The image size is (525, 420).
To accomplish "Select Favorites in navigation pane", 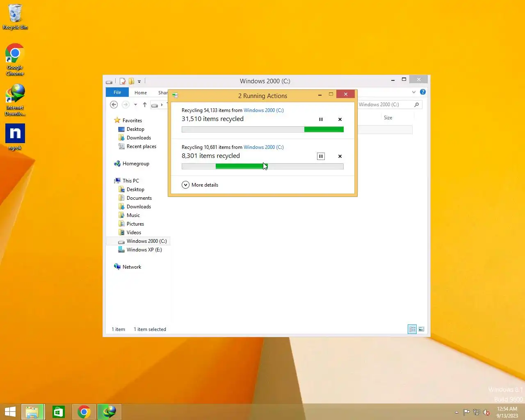I will (x=132, y=121).
